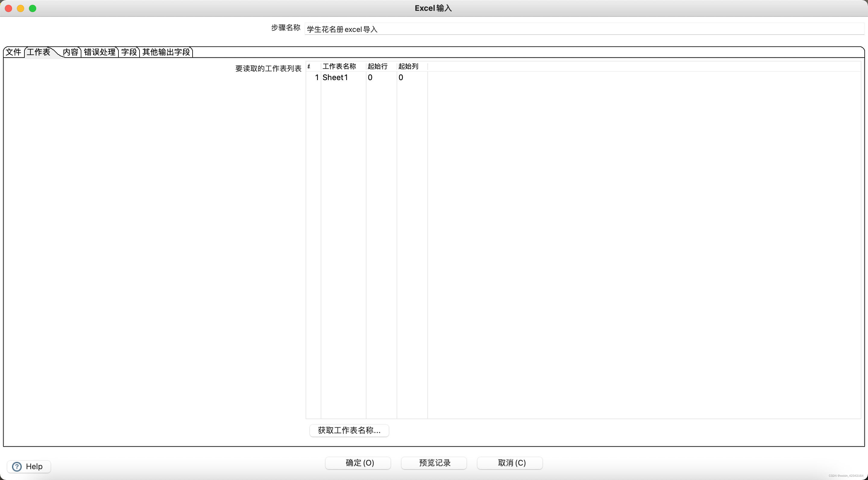Click the green maximize window button
868x480 pixels.
[x=33, y=8]
